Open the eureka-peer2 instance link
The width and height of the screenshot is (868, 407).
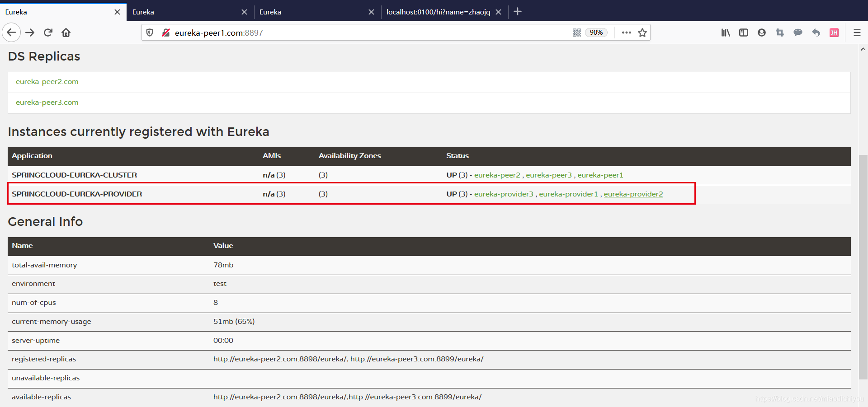pos(497,175)
